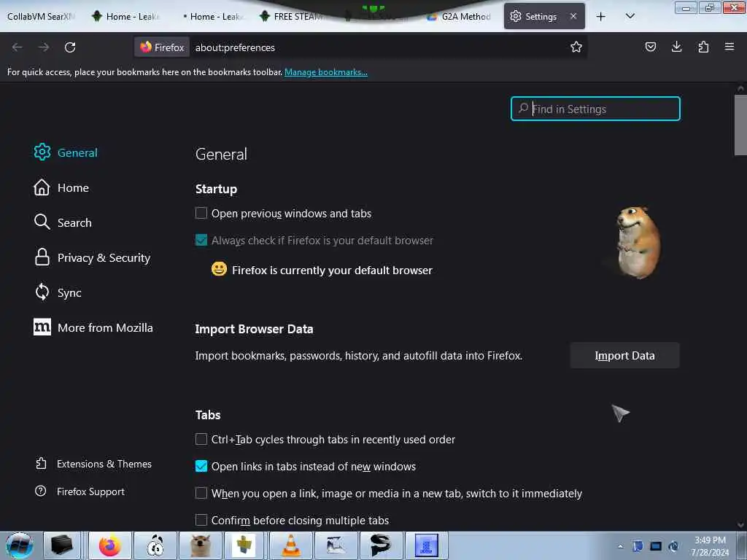Click the Firefox identity box
Screen dimensions: 747x560
pos(162,47)
